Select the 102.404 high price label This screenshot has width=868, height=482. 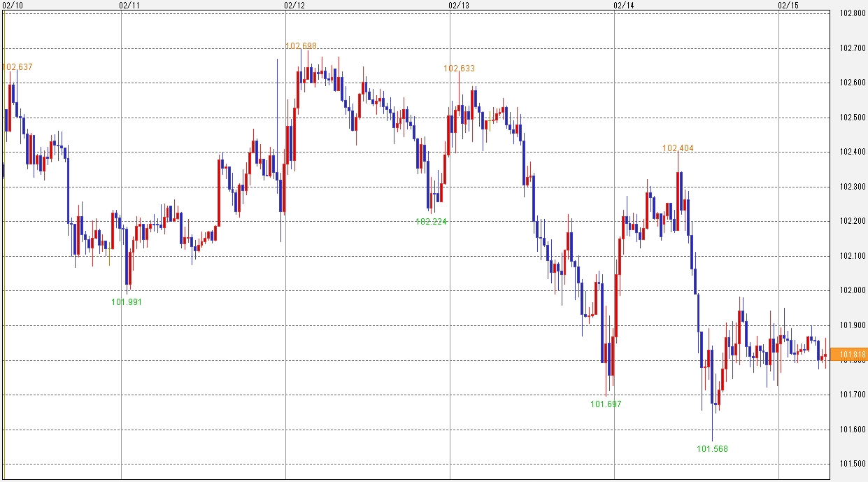coord(678,148)
